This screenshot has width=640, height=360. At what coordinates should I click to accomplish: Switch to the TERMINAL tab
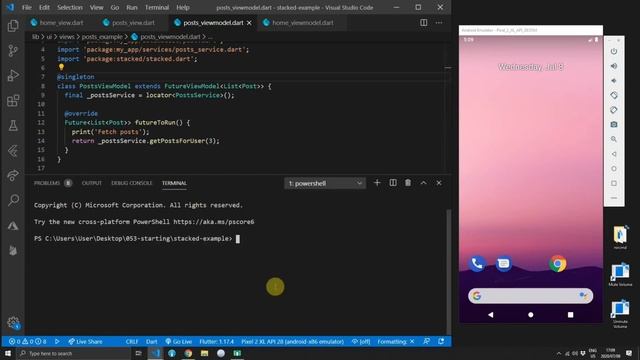coord(174,183)
